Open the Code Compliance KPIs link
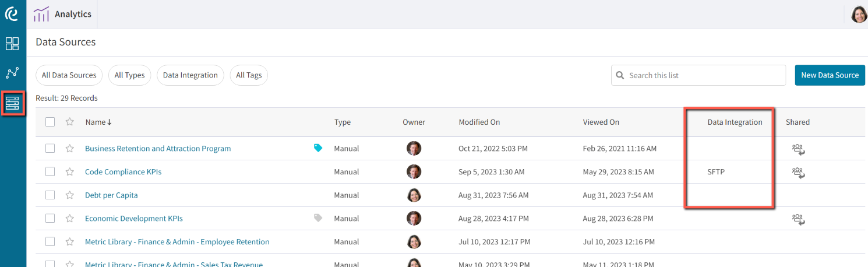The height and width of the screenshot is (267, 868). coord(123,172)
